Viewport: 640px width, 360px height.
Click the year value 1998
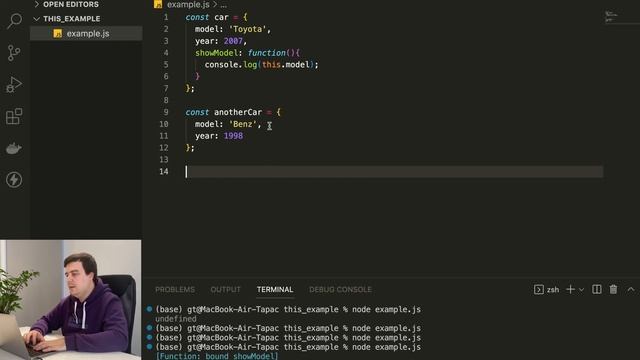(x=233, y=136)
